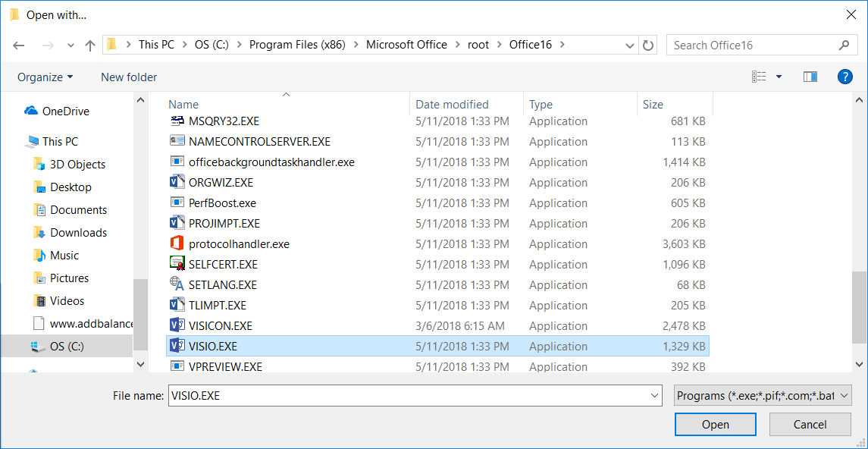Screen dimensions: 868x449
Task: Expand the chevron after Microsoft Office
Action: tap(456, 46)
